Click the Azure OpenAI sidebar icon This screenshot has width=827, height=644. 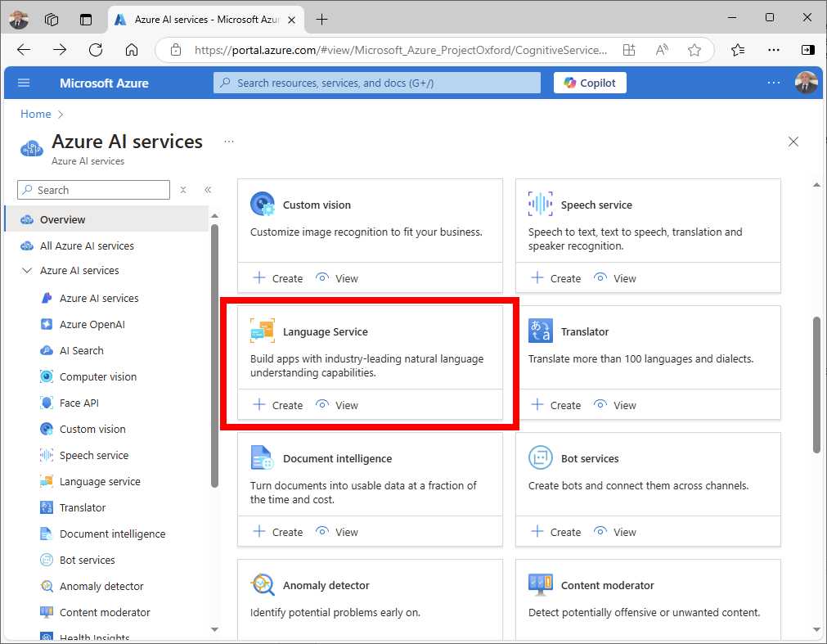tap(47, 324)
